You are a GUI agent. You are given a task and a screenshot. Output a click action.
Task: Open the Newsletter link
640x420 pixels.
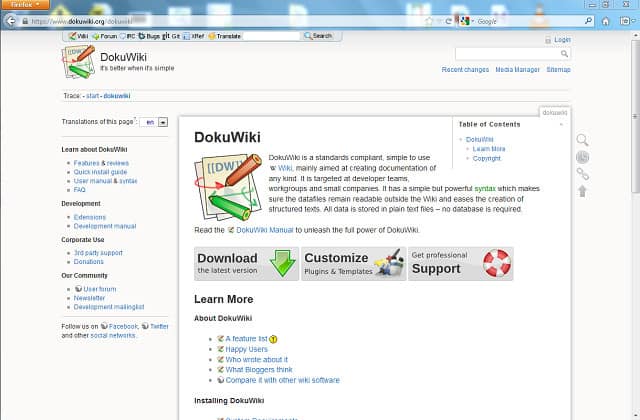point(89,298)
